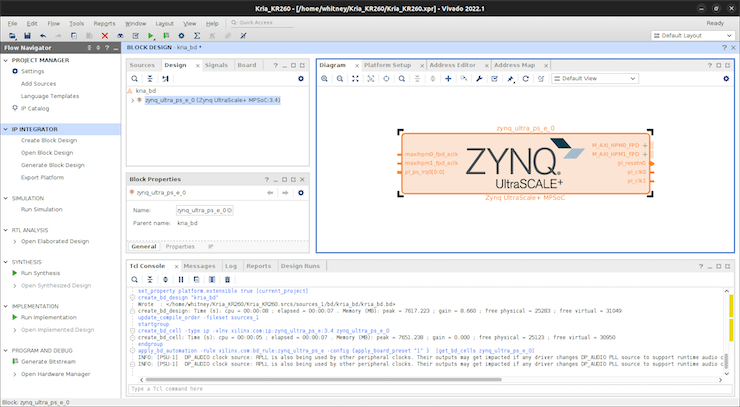This screenshot has width=740, height=407.
Task: Switch to Platform Setup tab
Action: click(387, 65)
